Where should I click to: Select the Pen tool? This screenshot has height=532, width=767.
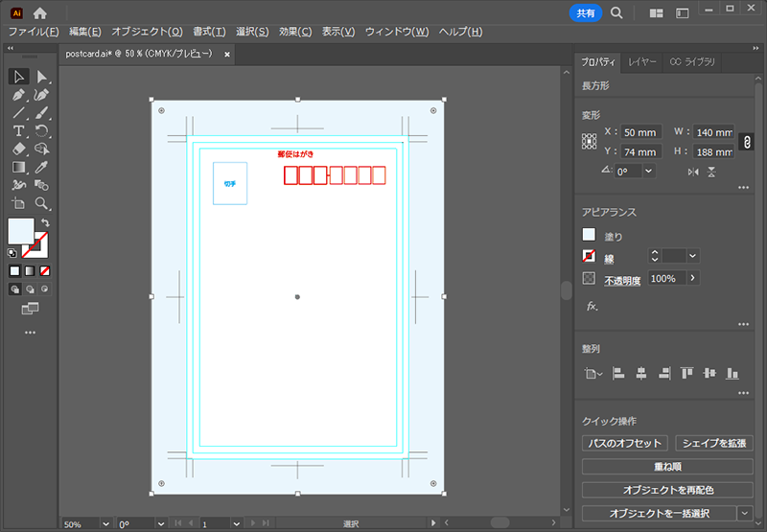pos(19,95)
